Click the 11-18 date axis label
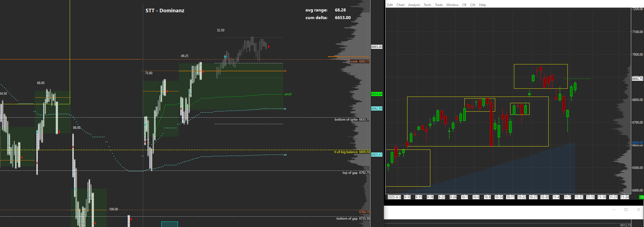Image resolution: width=644 pixels, height=227 pixels. coord(602,197)
